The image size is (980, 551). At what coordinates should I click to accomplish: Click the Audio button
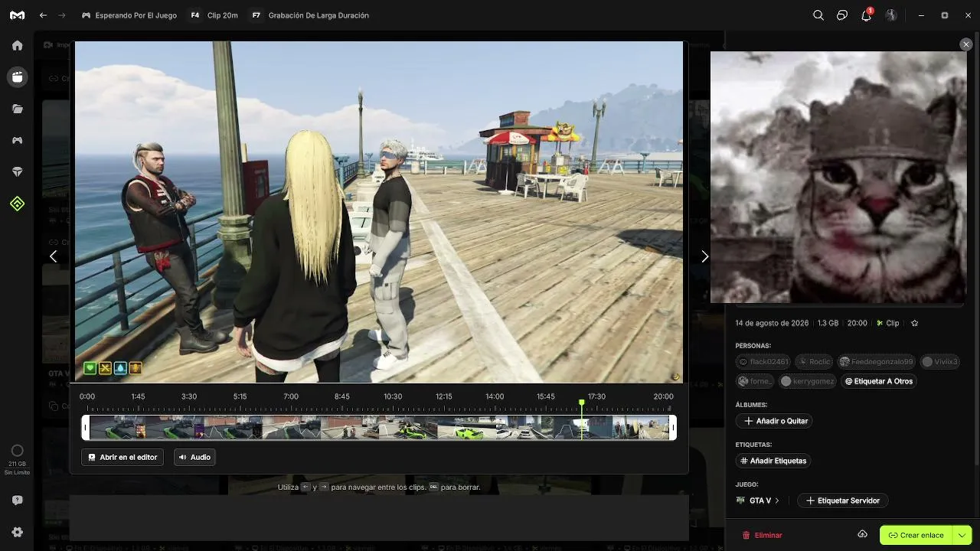[x=194, y=457]
